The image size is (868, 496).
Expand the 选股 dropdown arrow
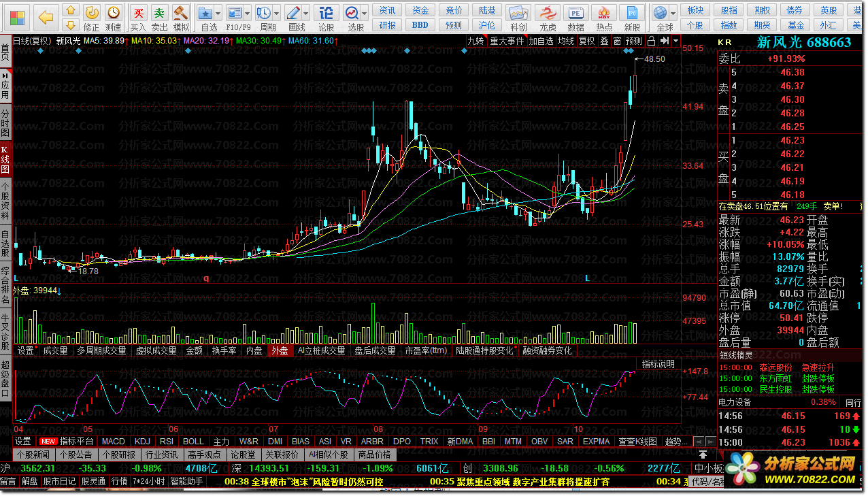[365, 13]
